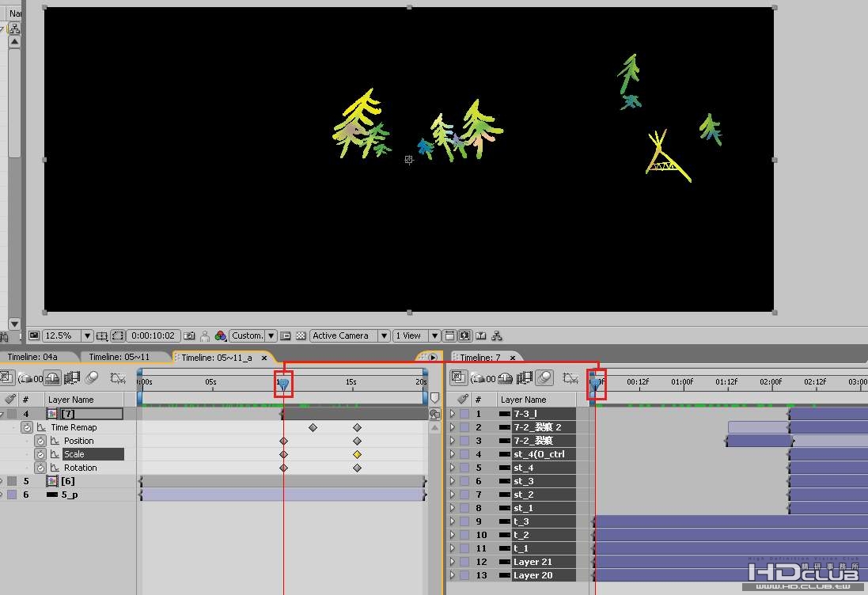Toggle the Time Remap stopwatch
The width and height of the screenshot is (868, 595).
point(27,427)
